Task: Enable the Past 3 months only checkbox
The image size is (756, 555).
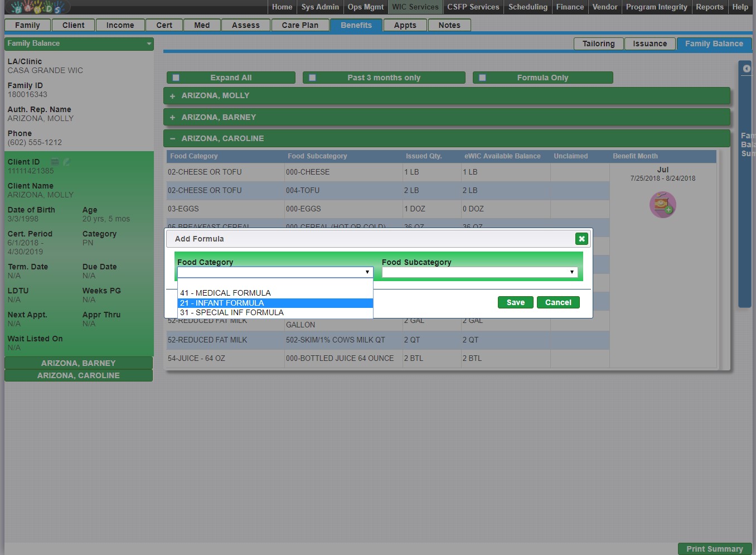Action: (x=312, y=78)
